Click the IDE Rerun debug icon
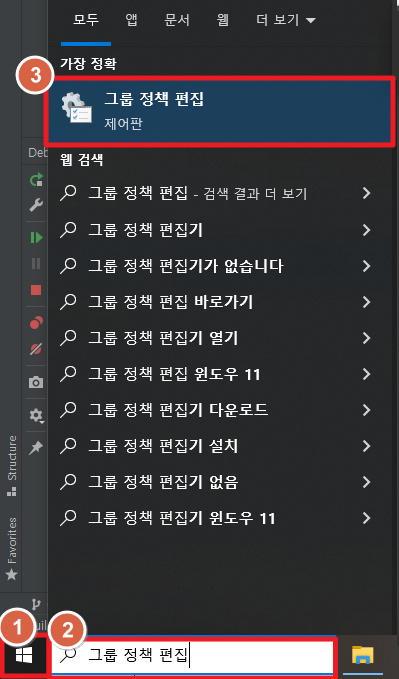 (x=36, y=179)
